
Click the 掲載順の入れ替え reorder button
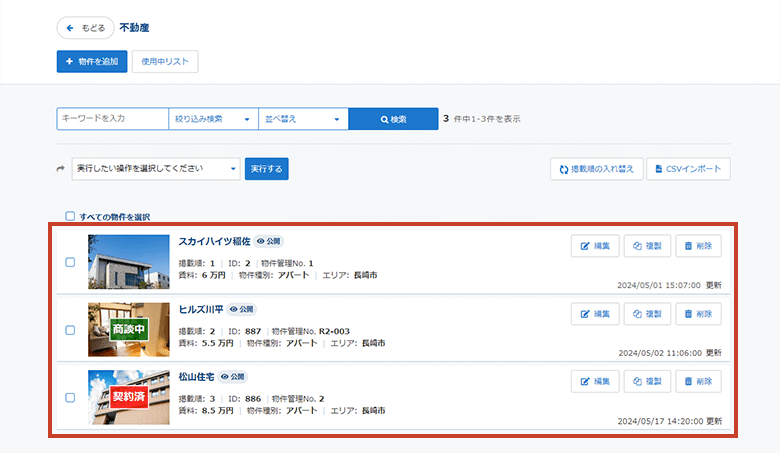(595, 170)
